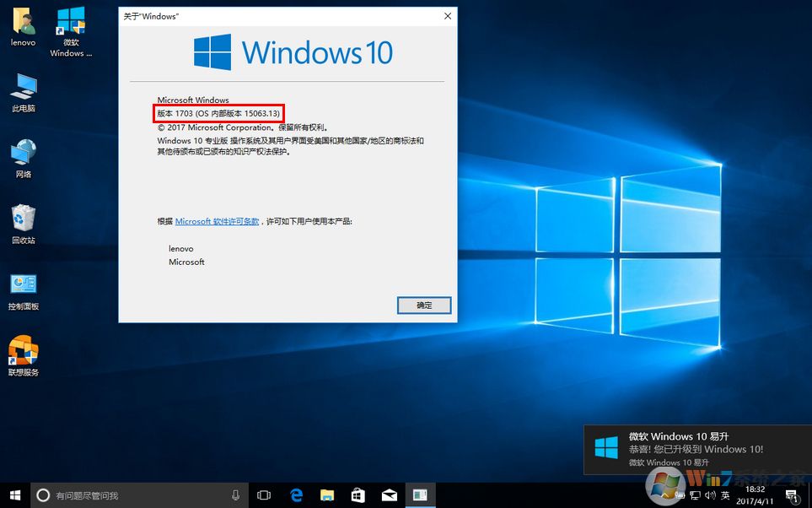Click the 微软 Windows 10 易升 notification title
812x508 pixels.
pyautogui.click(x=679, y=436)
